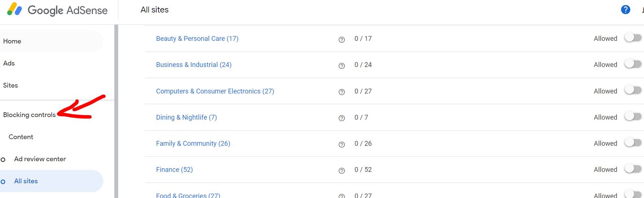The image size is (644, 198).
Task: Expand Computers & Consumer Electronics subcategories
Action: tap(215, 91)
